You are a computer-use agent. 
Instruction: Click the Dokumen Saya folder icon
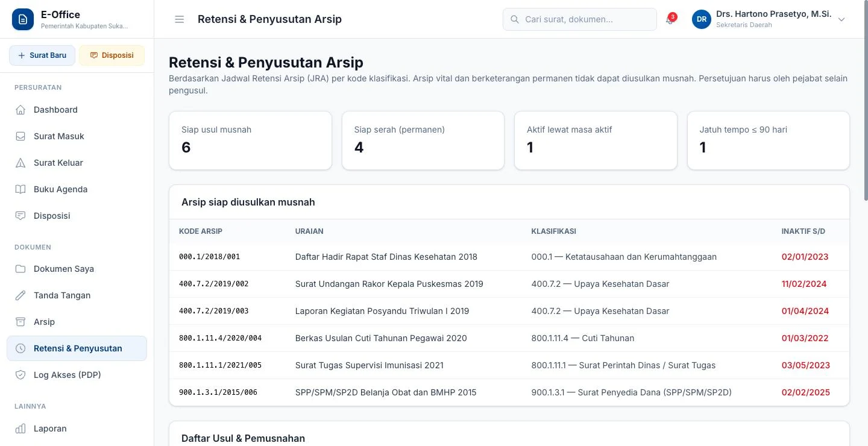20,269
